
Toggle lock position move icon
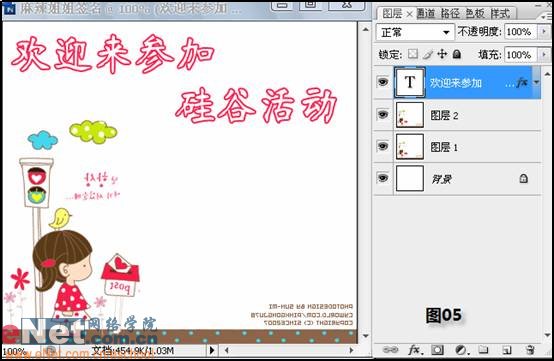click(442, 54)
